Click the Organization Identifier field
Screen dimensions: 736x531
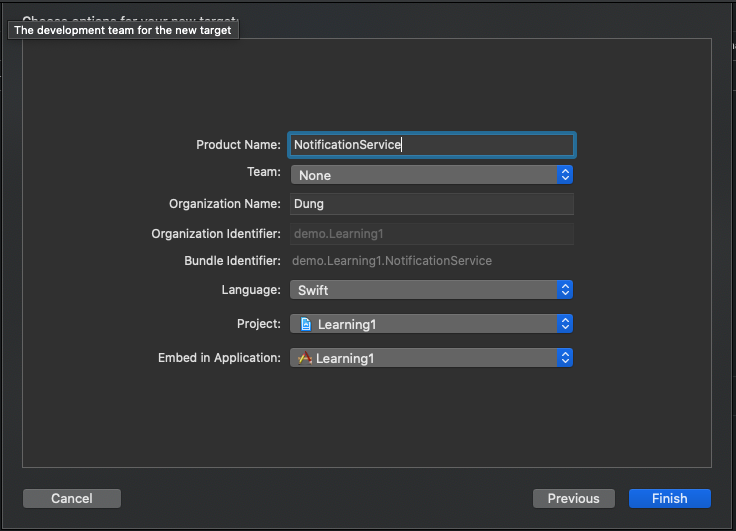(432, 234)
